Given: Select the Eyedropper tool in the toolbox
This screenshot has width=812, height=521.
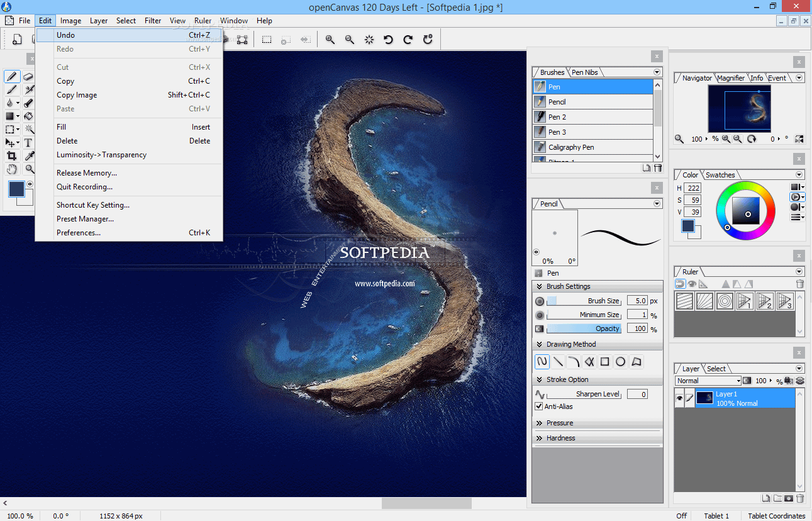Looking at the screenshot, I should [28, 156].
